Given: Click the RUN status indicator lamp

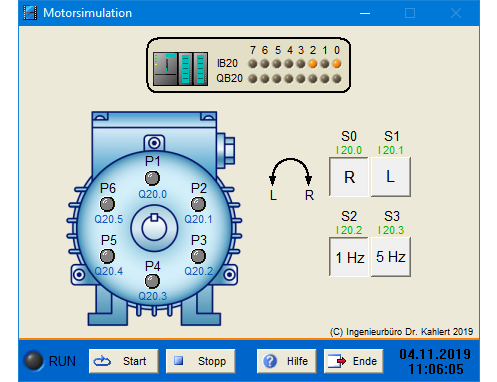Looking at the screenshot, I should (33, 361).
